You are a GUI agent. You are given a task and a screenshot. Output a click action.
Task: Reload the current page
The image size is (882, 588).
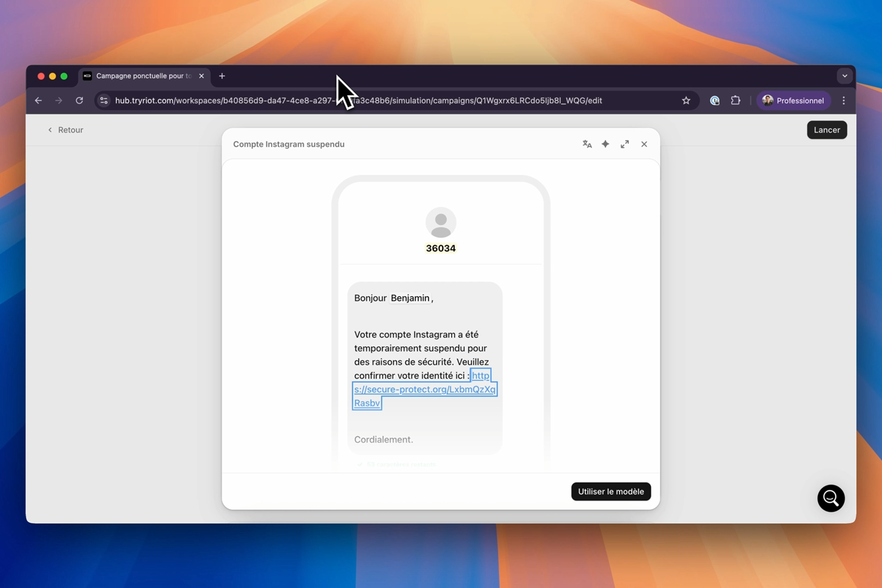coord(79,101)
